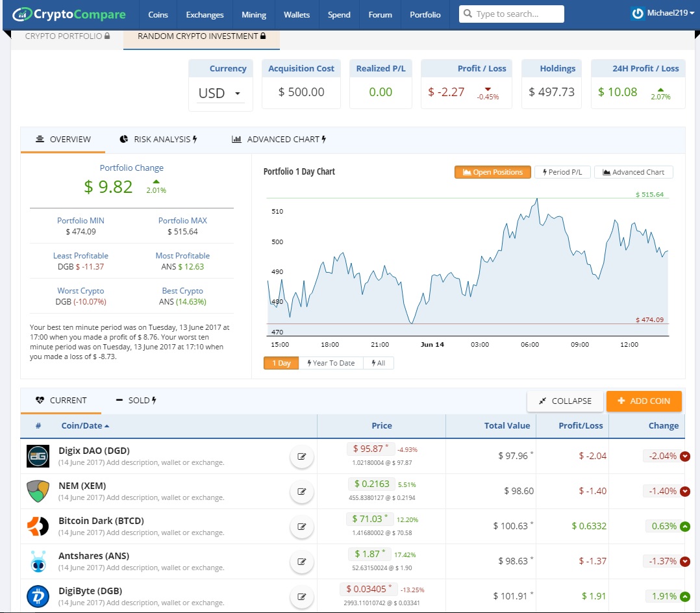Select the All time range
700x613 pixels.
[379, 363]
